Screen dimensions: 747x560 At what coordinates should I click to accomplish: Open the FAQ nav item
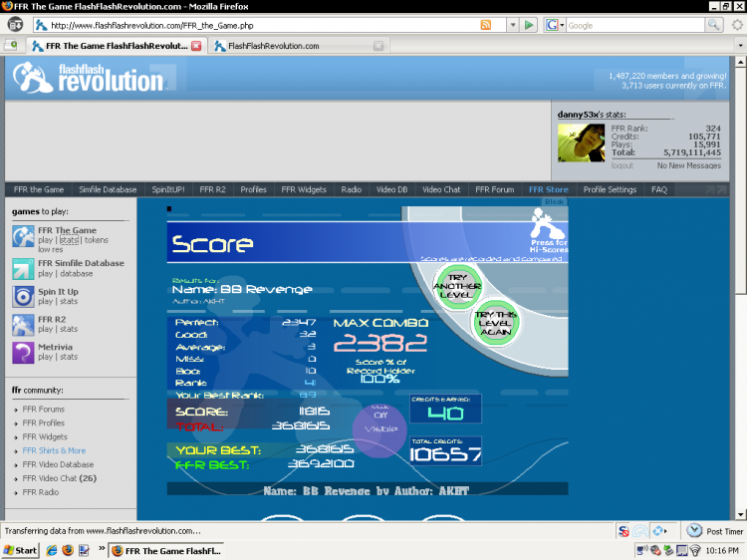(659, 189)
